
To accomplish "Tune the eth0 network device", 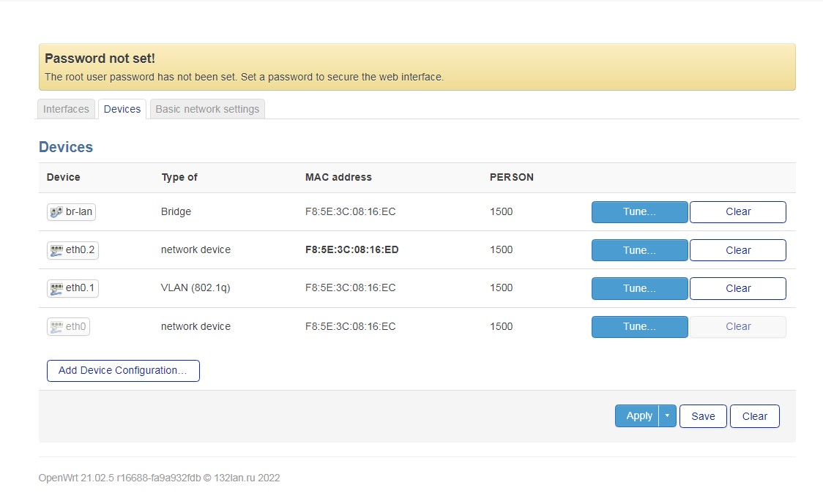I will (x=639, y=326).
